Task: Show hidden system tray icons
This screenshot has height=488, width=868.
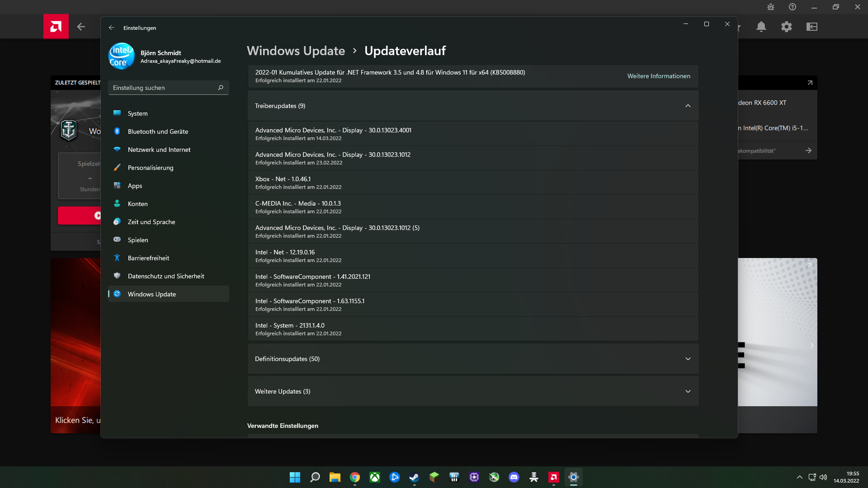Action: (x=800, y=477)
